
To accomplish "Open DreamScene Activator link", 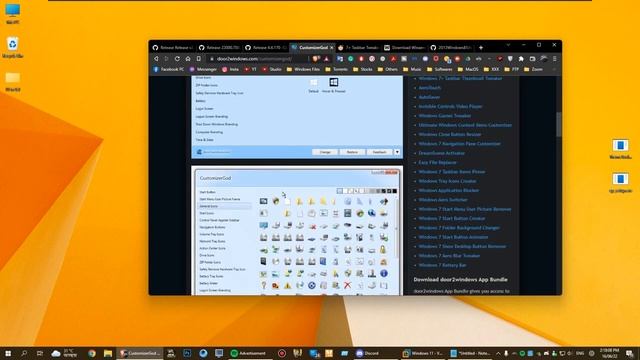I will [x=441, y=153].
